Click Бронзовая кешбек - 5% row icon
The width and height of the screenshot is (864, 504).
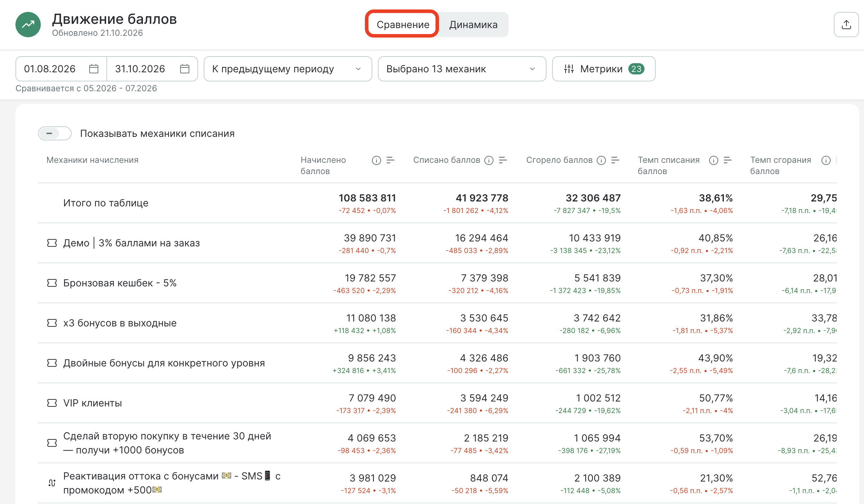pos(52,283)
